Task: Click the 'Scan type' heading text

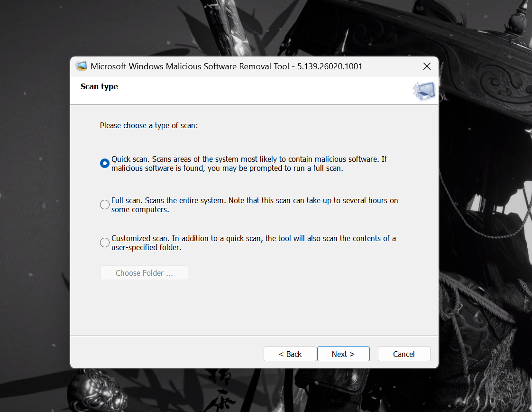Action: pos(99,86)
